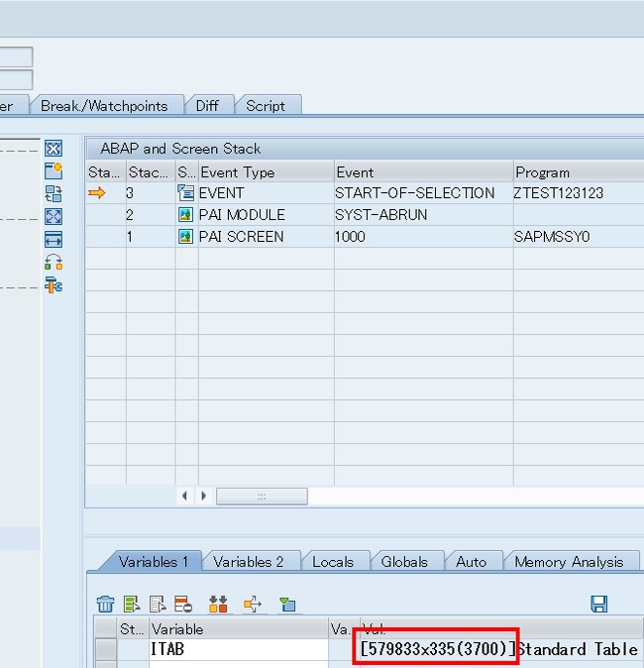Click the maximize tool full-screen icon
The image size is (644, 668).
pyautogui.click(x=54, y=216)
